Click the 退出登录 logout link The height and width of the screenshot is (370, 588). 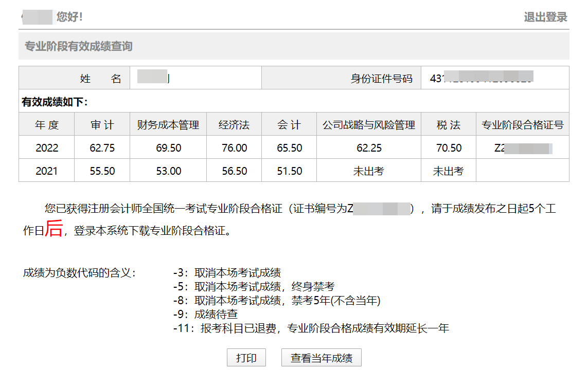[545, 17]
